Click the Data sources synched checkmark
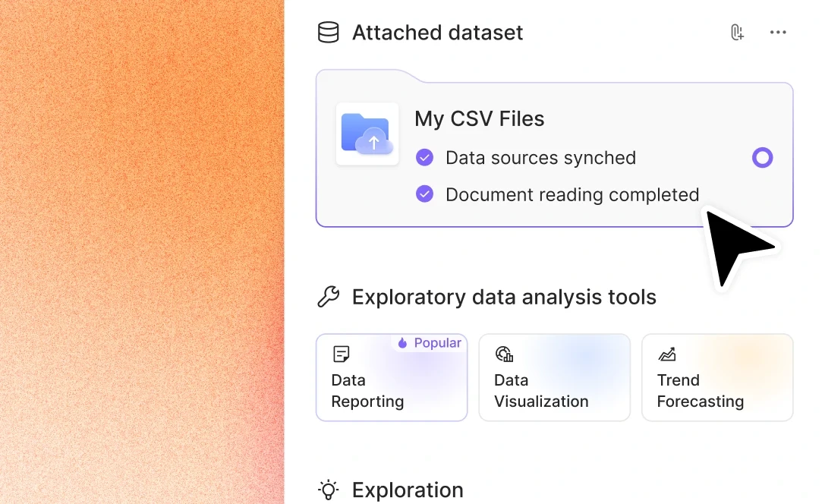 pos(424,157)
